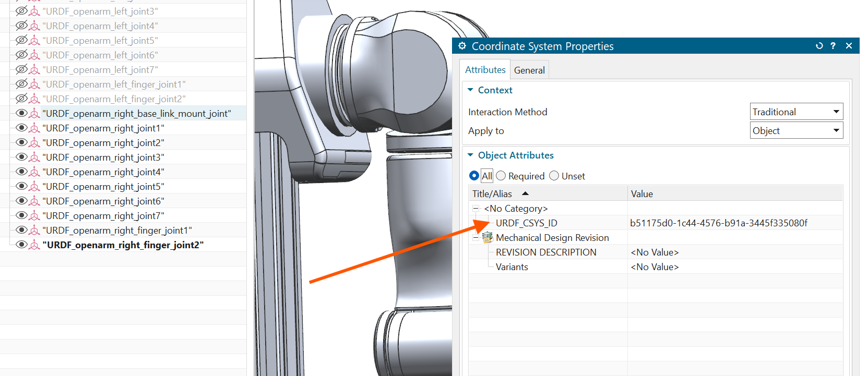Select "URDF_openarm_left_finger_joint1" in the tree
This screenshot has width=868, height=376.
coord(114,84)
